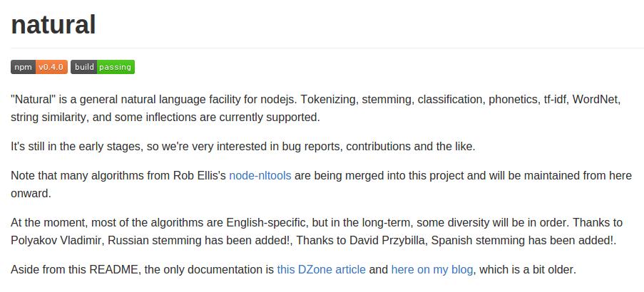
Task: Click the npm v0.4.0 version badge
Action: click(x=39, y=67)
